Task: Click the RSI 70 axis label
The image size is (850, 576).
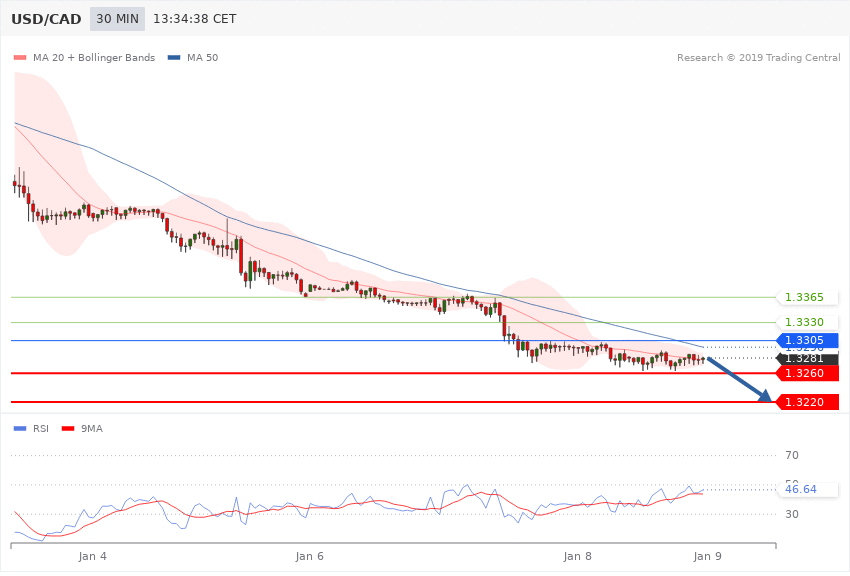Action: coord(792,455)
